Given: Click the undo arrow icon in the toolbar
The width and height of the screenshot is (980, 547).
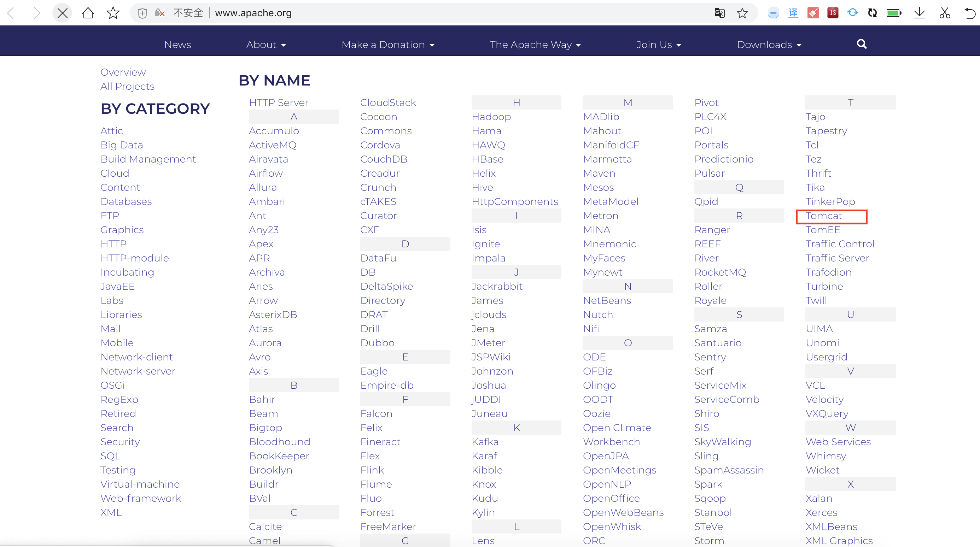Looking at the screenshot, I should click(x=970, y=13).
